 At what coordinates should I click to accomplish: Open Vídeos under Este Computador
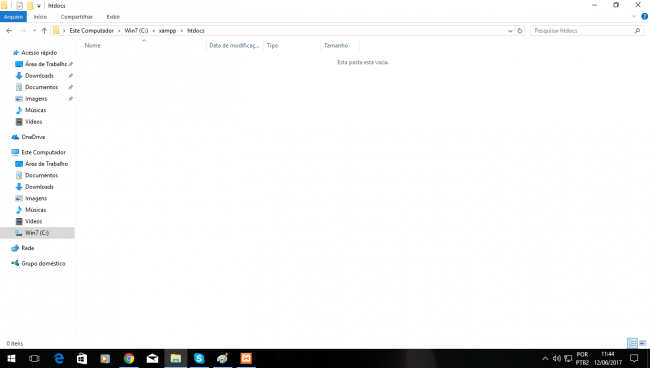33,222
